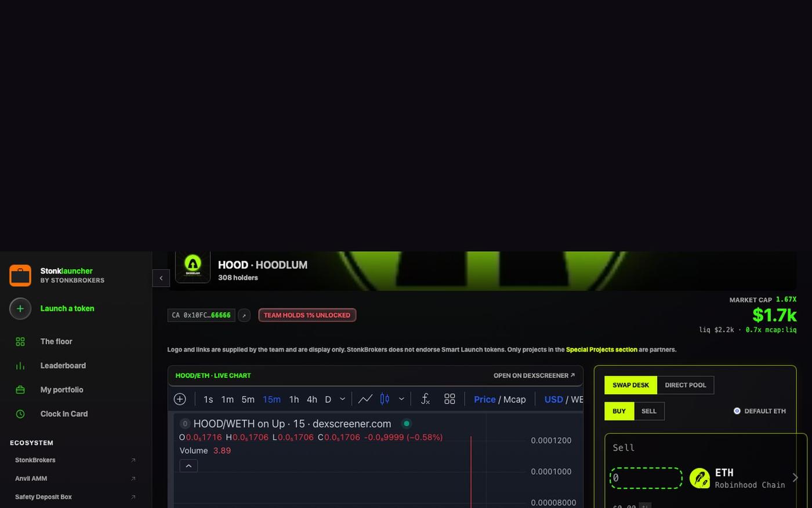Click the grid icon beside The floor

[x=20, y=341]
